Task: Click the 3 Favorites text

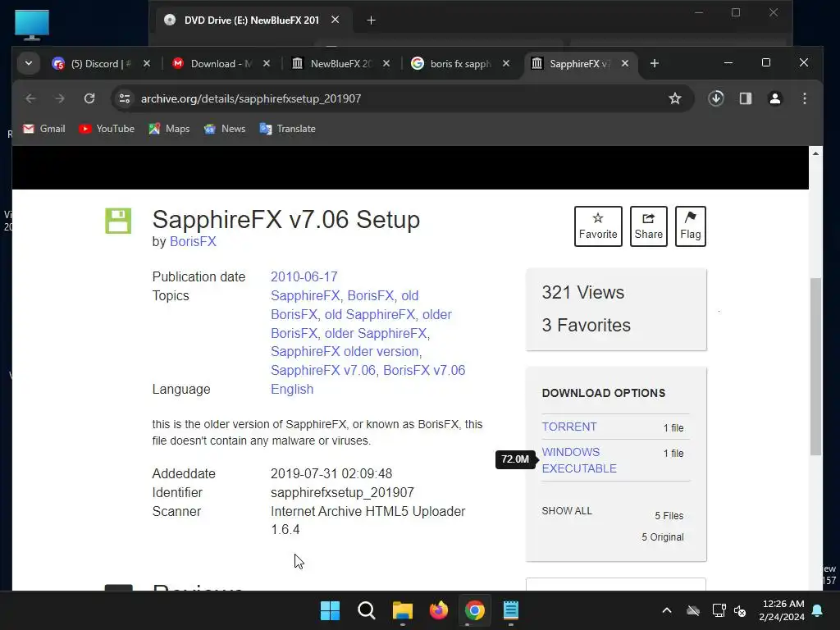Action: tap(586, 325)
